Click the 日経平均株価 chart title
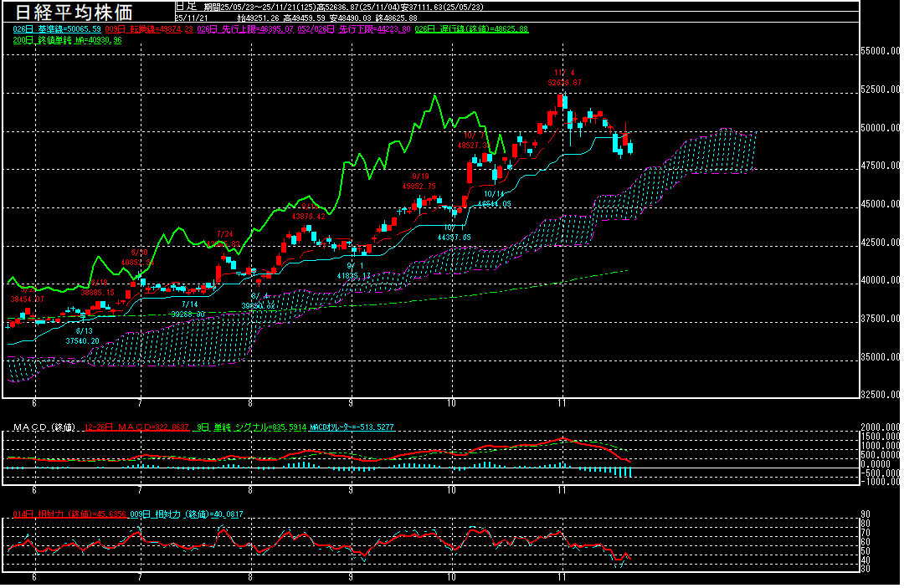Screen dimensions: 904x588 (78, 12)
